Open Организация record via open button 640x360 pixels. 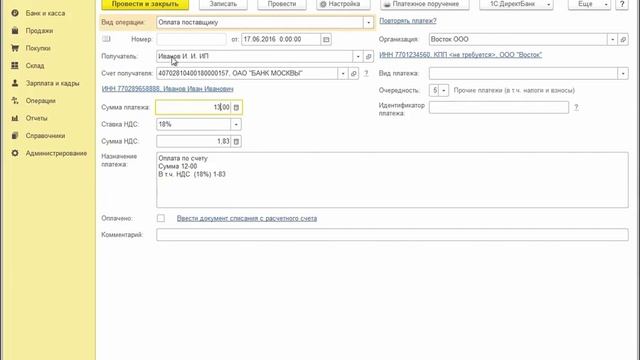(623, 40)
